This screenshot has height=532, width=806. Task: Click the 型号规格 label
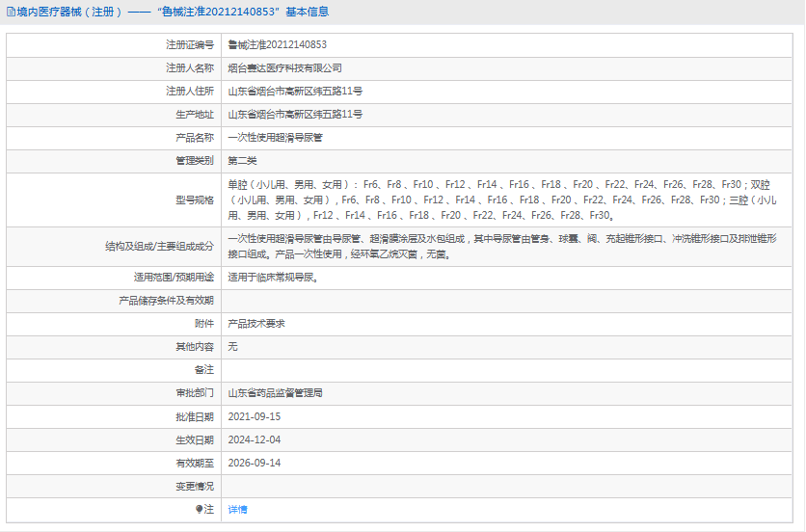(195, 199)
